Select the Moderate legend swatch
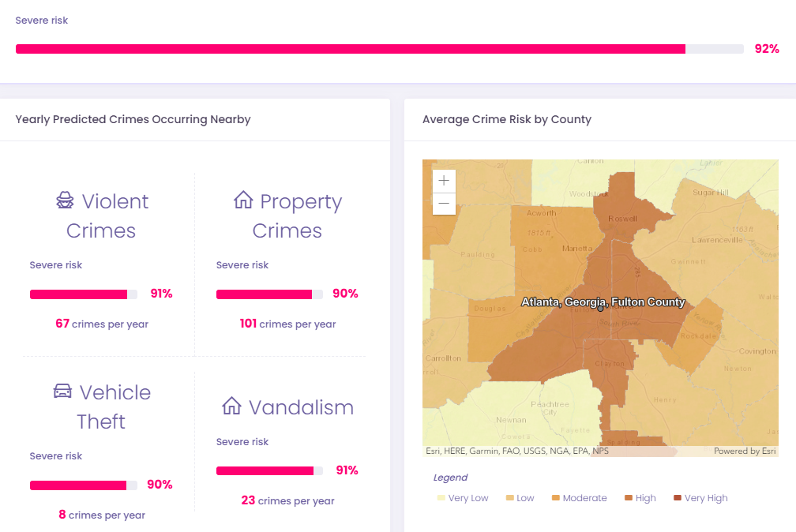The image size is (796, 532). [x=555, y=498]
